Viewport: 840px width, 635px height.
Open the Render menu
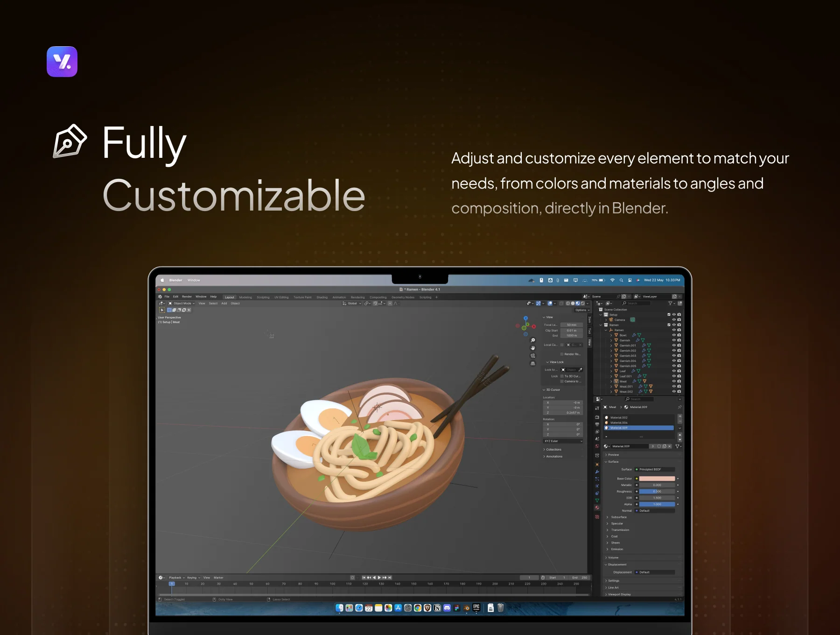point(187,296)
